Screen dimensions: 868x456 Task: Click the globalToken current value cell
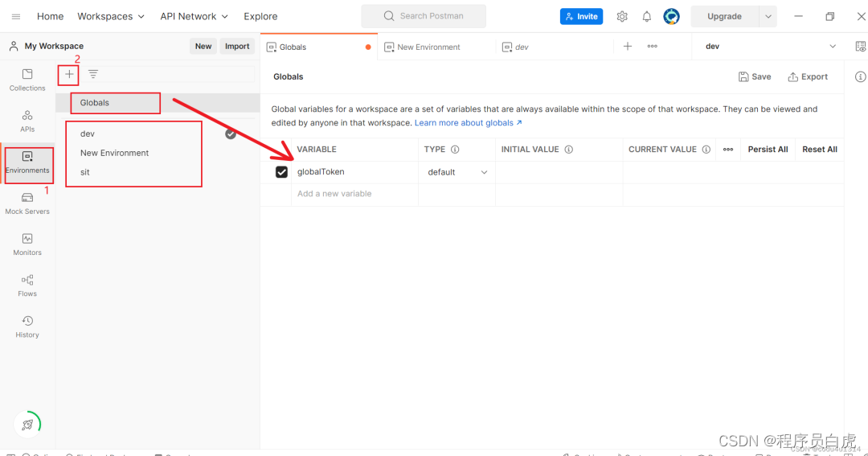pyautogui.click(x=733, y=172)
